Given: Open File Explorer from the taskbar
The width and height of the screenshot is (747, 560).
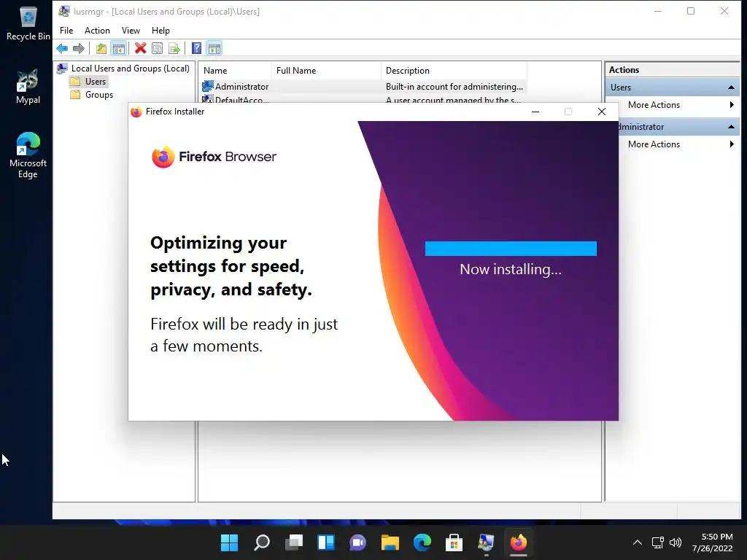Looking at the screenshot, I should coord(390,542).
